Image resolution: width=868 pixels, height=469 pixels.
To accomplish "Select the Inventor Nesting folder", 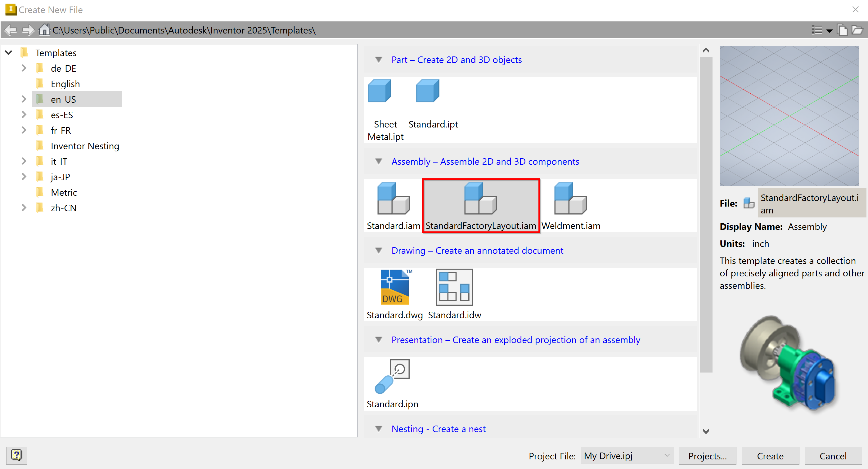I will [85, 146].
